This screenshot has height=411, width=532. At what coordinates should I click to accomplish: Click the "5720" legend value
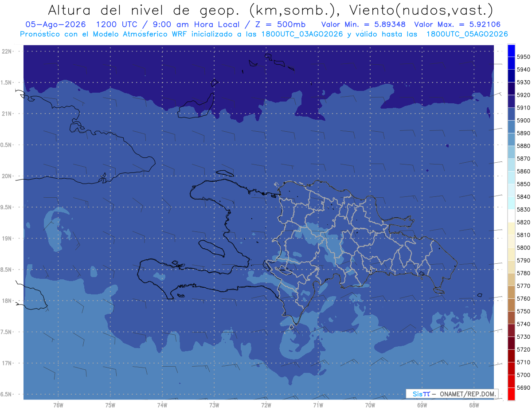point(524,349)
